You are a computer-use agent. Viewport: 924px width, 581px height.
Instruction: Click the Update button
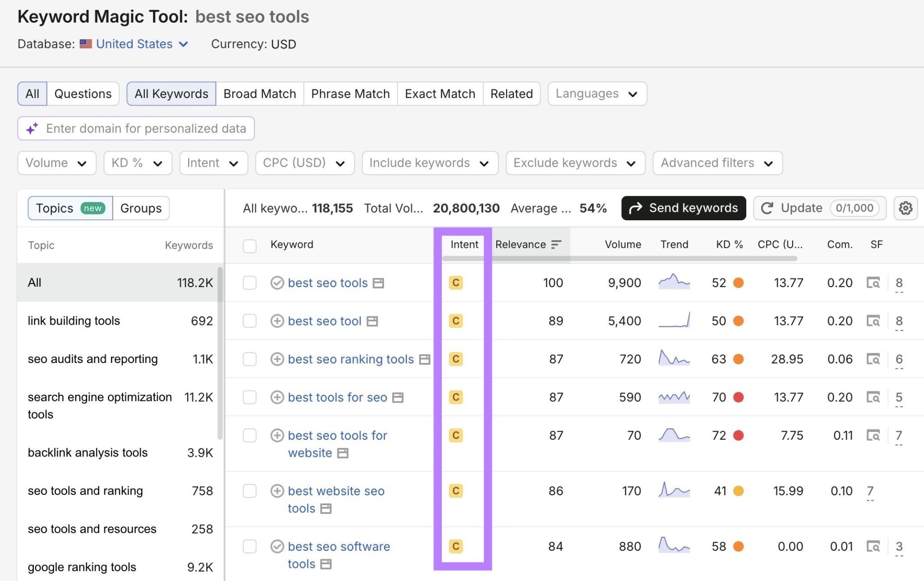[820, 208]
